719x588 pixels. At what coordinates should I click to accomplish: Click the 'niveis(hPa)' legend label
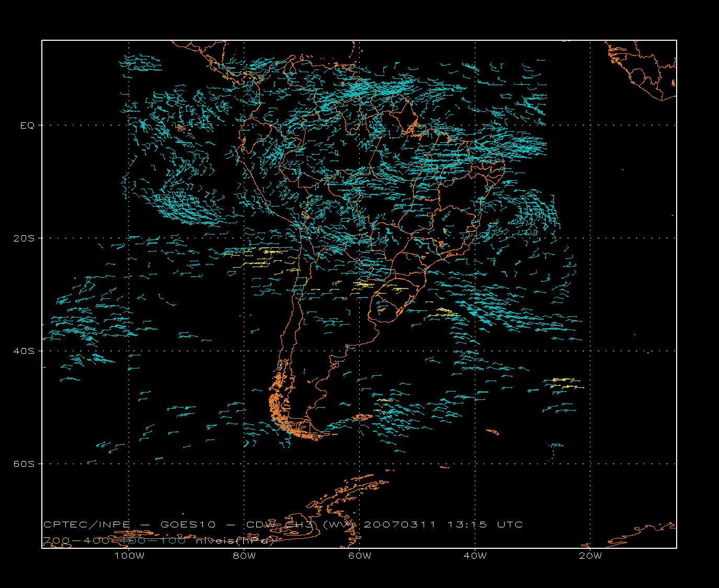click(x=235, y=540)
